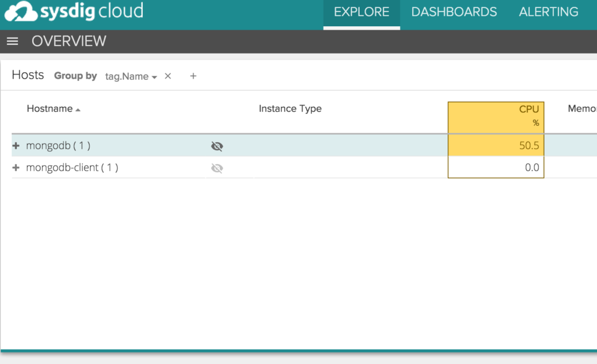Click the Hosts heading
Screen dimensions: 597x364
coord(28,75)
